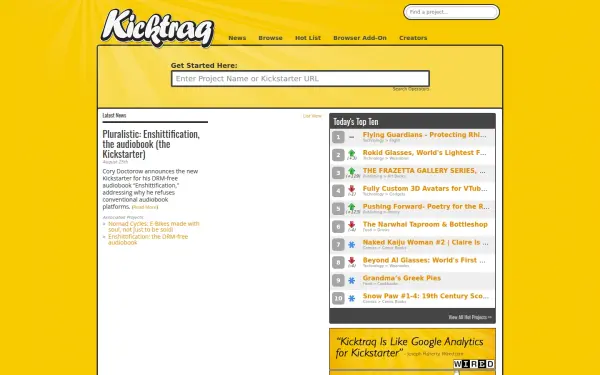This screenshot has height=375, width=600.
Task: Open the Pluralistic: Enshittification news headline
Action: point(151,144)
